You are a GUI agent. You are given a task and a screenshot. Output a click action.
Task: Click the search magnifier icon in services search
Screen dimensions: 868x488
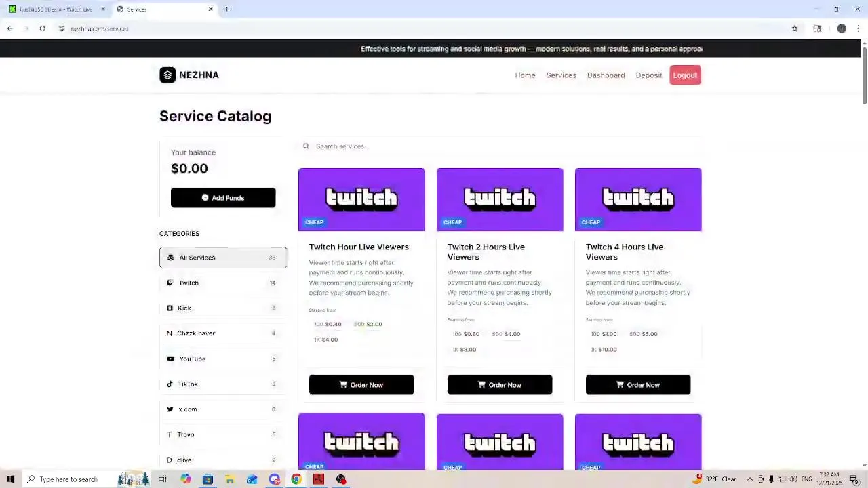coord(306,146)
